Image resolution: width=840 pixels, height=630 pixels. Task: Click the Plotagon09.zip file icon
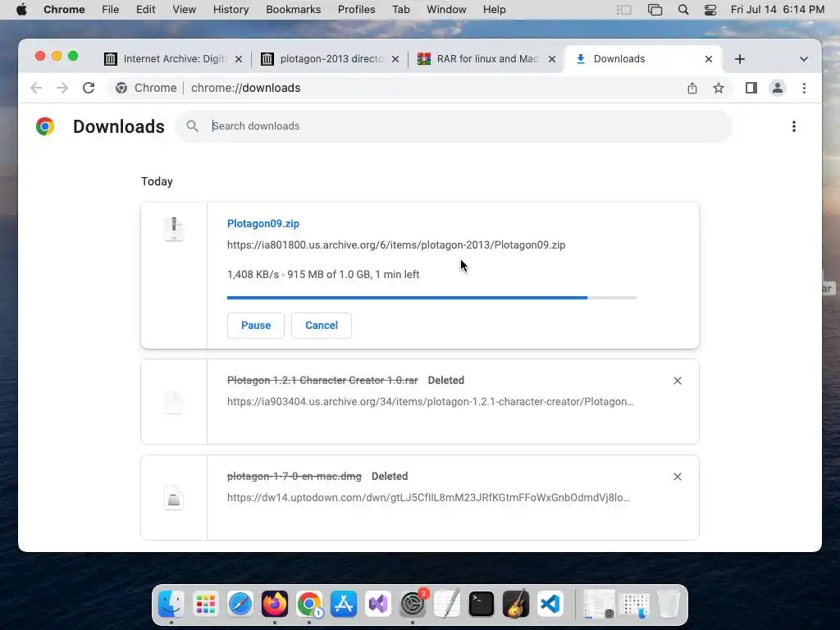174,230
